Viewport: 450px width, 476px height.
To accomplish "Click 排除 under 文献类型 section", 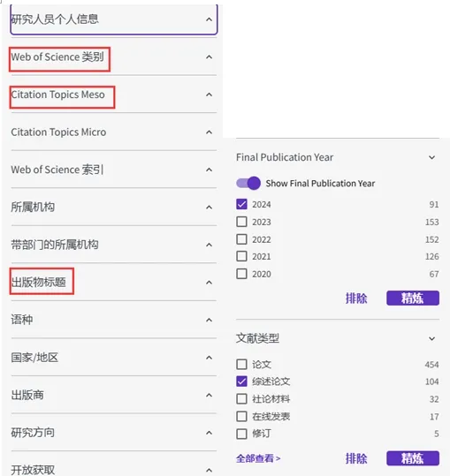I will pyautogui.click(x=356, y=458).
